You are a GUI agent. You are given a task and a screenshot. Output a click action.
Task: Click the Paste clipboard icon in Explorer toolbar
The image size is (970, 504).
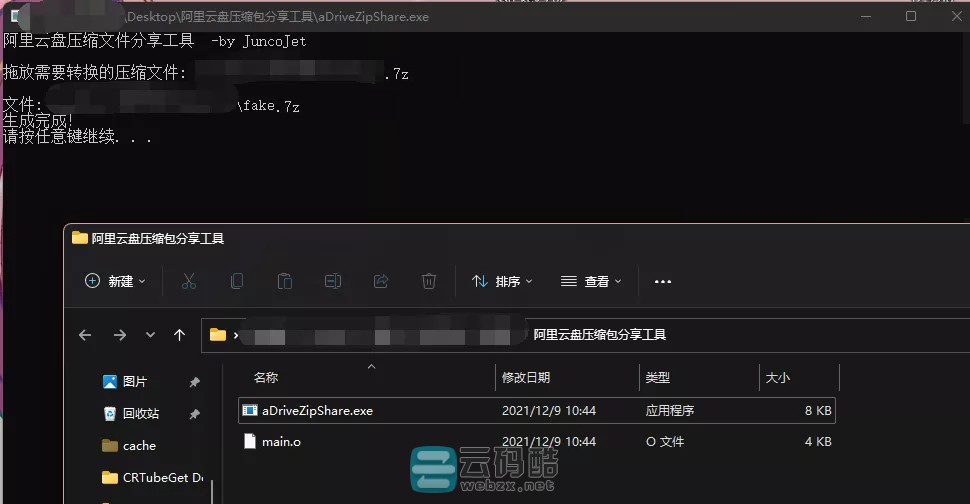[x=285, y=281]
